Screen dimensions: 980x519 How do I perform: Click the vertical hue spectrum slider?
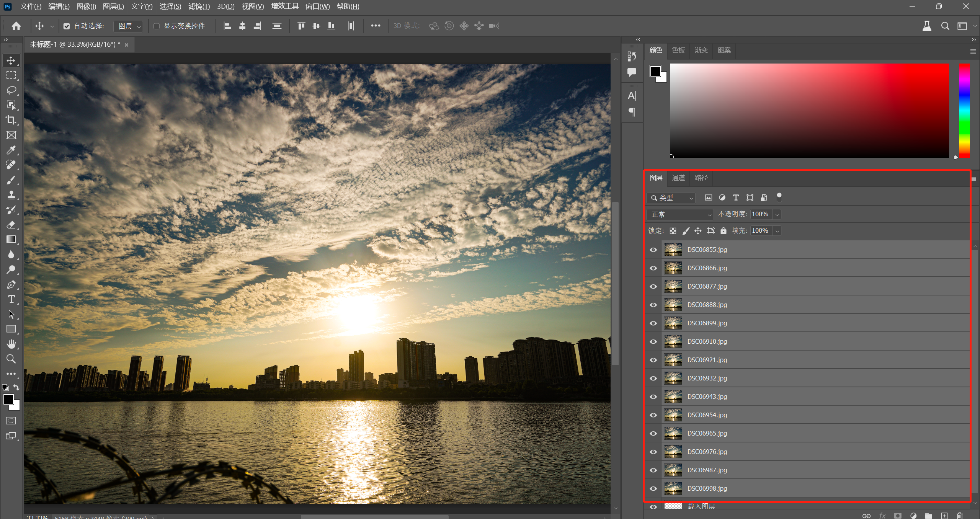coord(964,110)
